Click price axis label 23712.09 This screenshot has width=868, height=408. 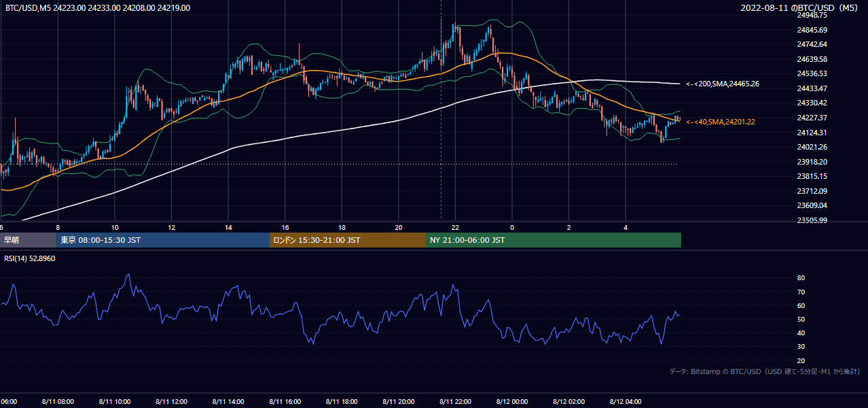pyautogui.click(x=812, y=191)
